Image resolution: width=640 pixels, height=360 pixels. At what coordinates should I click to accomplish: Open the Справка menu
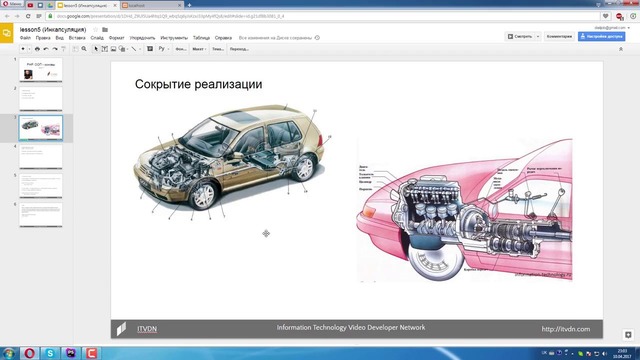[223, 38]
